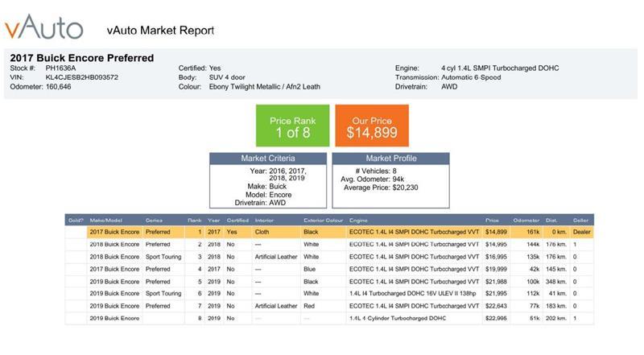The height and width of the screenshot is (355, 644).
Task: Sort by the Rank column header
Action: point(194,221)
